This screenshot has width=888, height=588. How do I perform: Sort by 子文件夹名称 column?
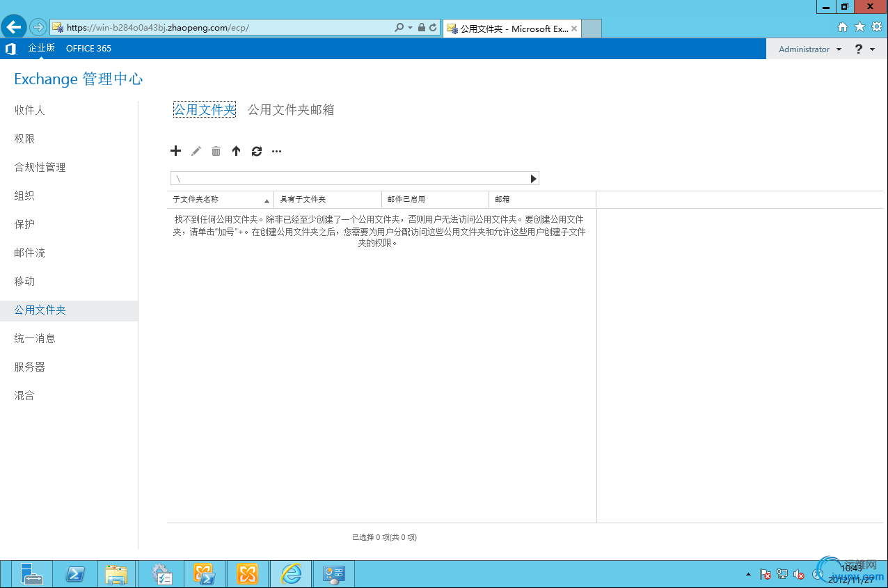pos(221,200)
